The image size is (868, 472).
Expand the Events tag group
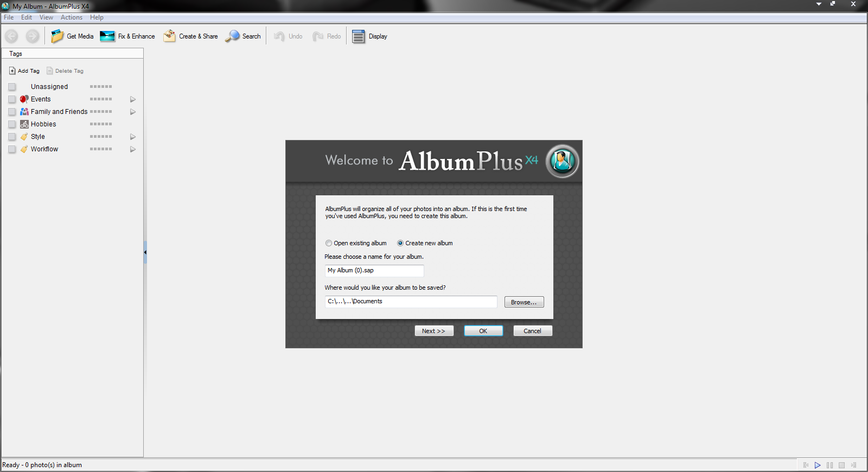point(132,99)
